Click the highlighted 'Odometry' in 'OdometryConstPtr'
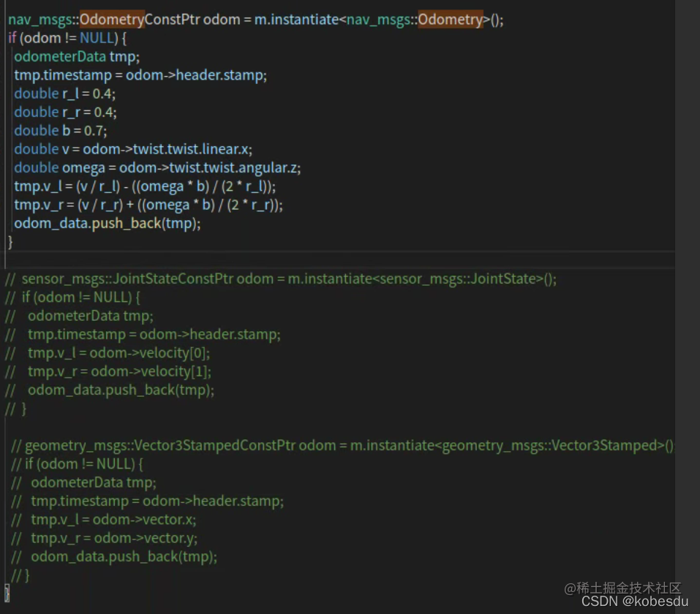 pyautogui.click(x=112, y=20)
